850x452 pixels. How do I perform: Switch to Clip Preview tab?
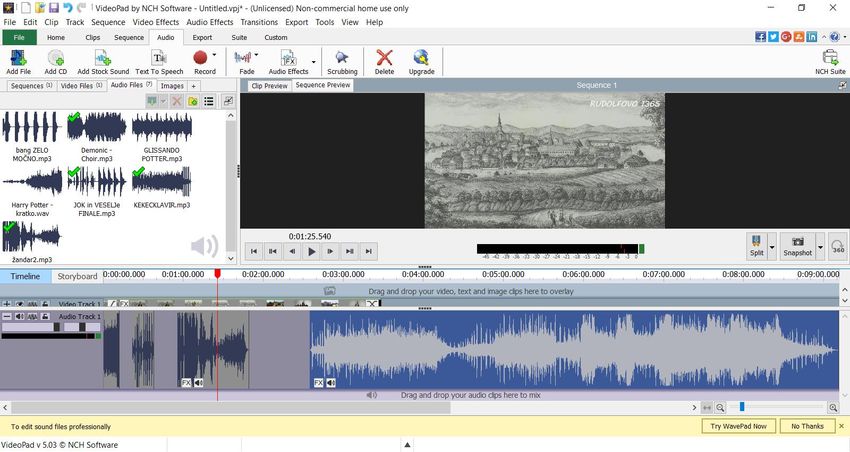click(x=269, y=86)
